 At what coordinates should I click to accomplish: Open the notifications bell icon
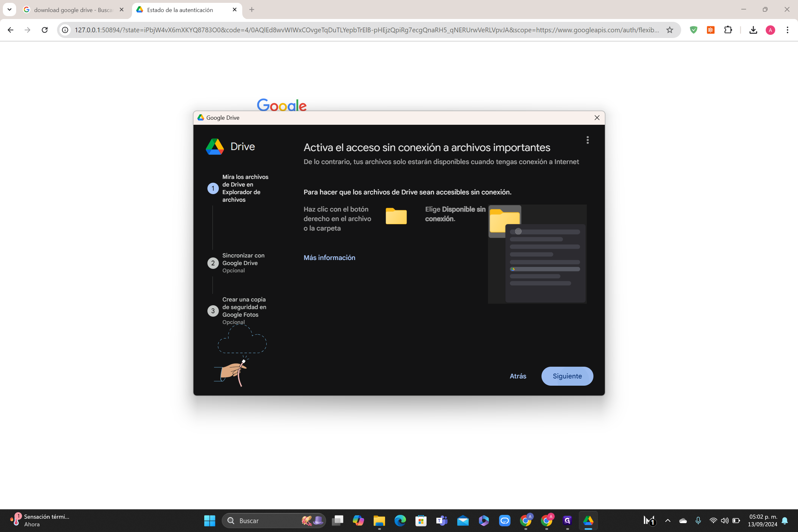(x=785, y=521)
